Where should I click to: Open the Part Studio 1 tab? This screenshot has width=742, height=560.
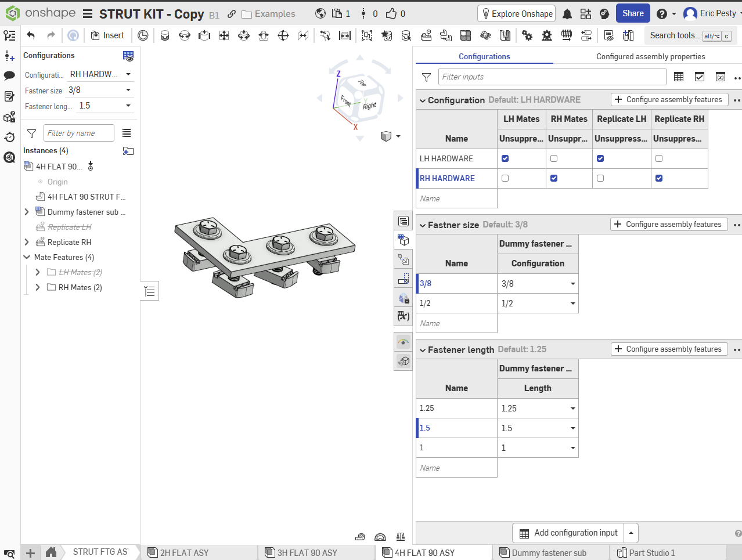coord(669,552)
